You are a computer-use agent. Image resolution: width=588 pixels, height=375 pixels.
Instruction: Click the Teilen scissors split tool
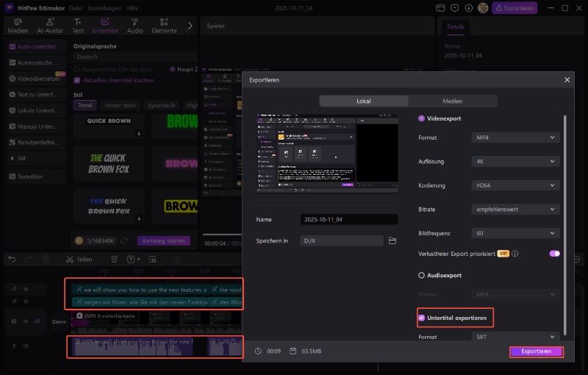(79, 260)
